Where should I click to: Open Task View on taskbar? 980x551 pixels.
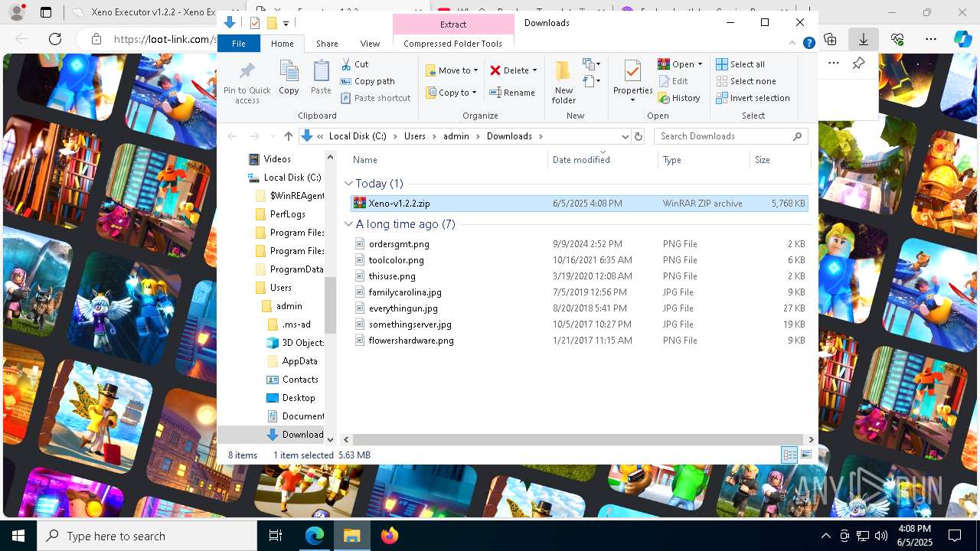point(276,536)
